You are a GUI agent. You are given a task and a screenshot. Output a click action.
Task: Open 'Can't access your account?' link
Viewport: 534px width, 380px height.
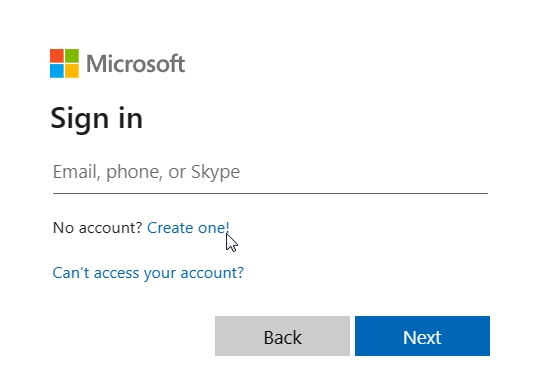[x=148, y=273]
